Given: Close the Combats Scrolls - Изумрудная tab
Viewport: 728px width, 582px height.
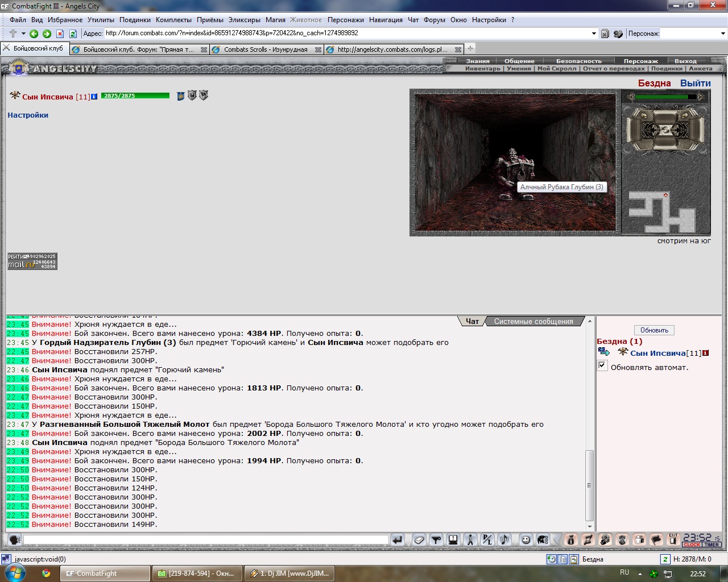Looking at the screenshot, I should click(318, 49).
